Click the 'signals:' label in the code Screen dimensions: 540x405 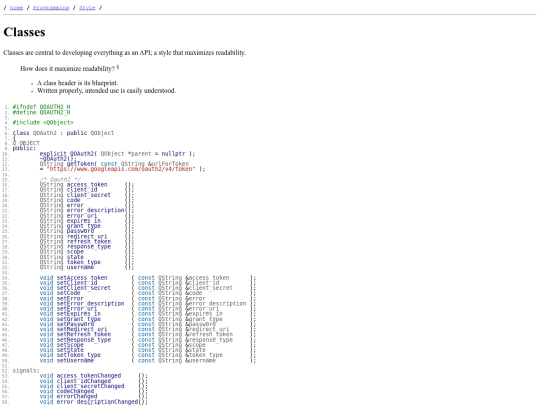pyautogui.click(x=26, y=371)
